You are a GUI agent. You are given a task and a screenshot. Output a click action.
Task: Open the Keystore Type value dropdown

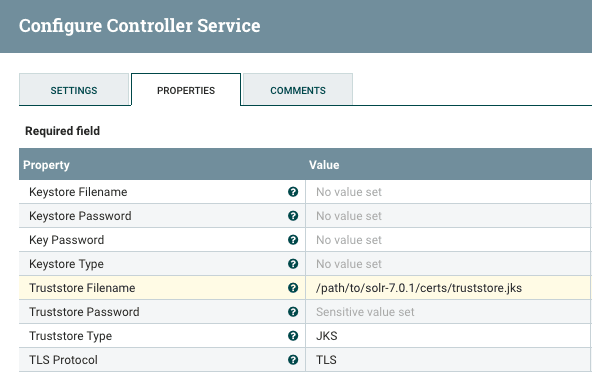[449, 264]
